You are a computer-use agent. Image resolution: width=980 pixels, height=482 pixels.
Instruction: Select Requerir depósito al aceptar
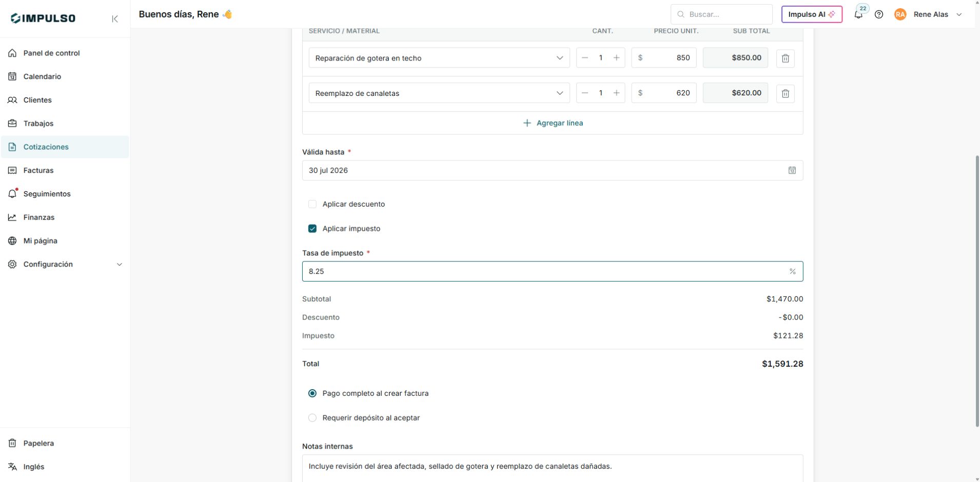312,418
